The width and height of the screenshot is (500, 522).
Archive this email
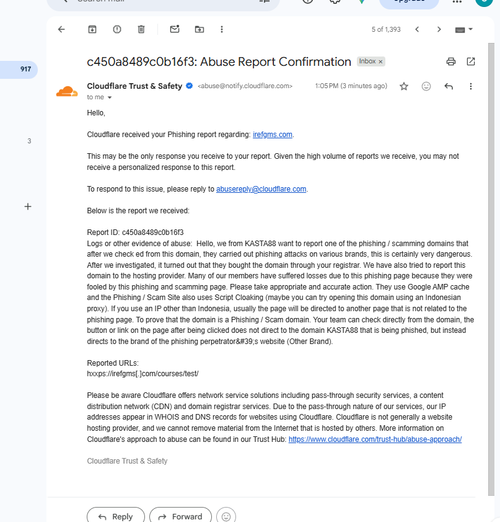click(92, 29)
